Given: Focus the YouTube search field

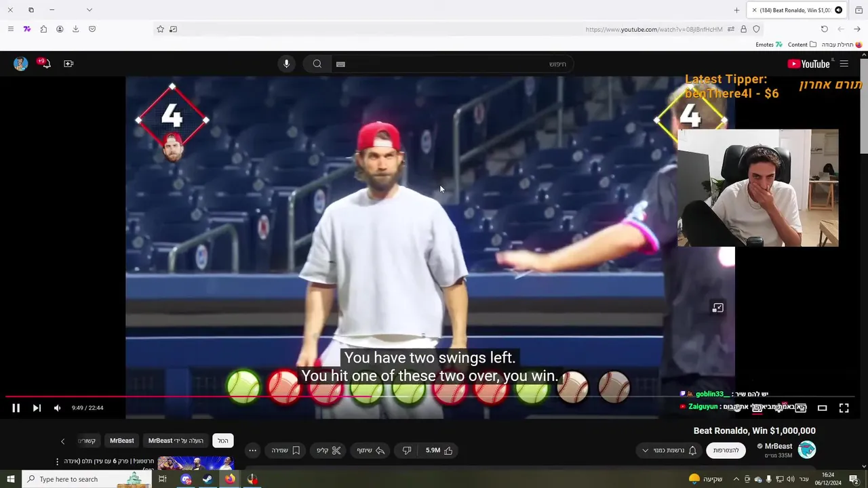Looking at the screenshot, I should coord(452,64).
